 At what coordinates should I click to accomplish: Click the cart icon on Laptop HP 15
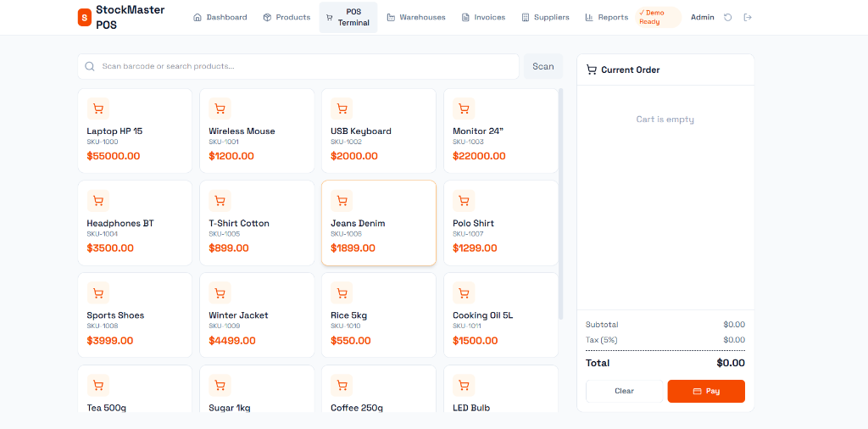98,109
